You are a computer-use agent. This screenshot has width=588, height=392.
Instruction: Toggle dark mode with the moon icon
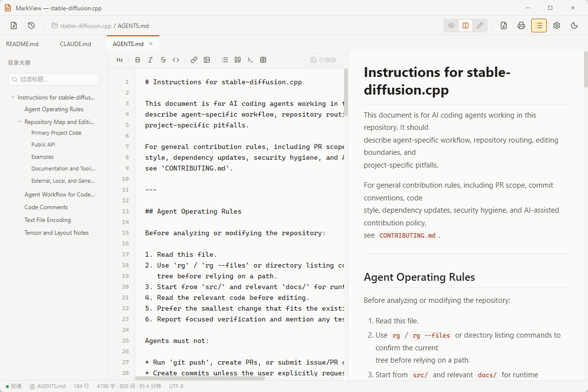pos(574,25)
